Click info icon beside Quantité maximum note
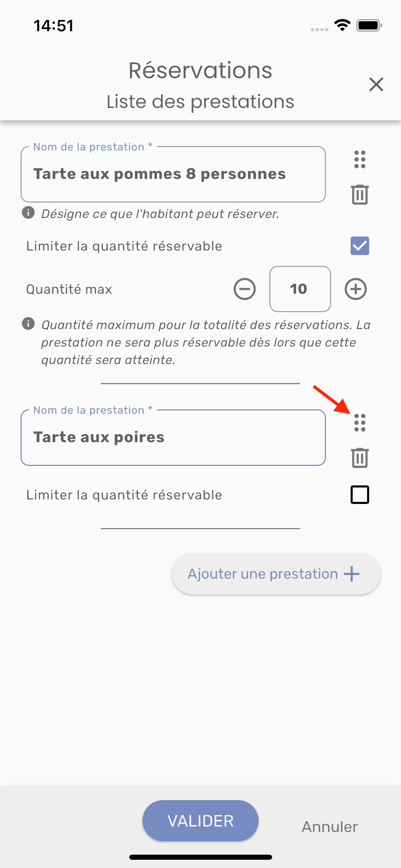This screenshot has width=401, height=868. click(x=28, y=323)
